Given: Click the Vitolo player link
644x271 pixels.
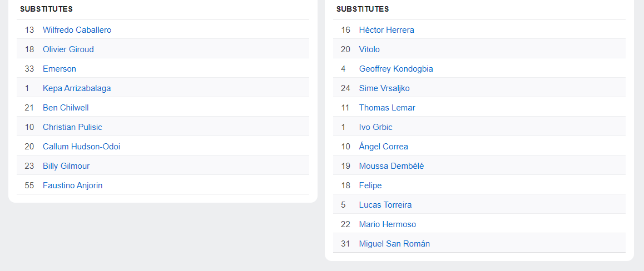Looking at the screenshot, I should [369, 49].
